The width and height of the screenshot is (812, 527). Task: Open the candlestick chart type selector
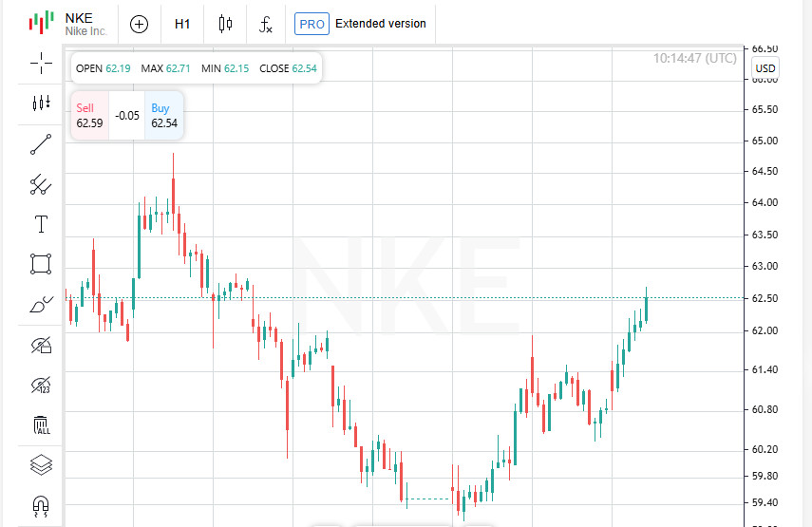pyautogui.click(x=225, y=24)
